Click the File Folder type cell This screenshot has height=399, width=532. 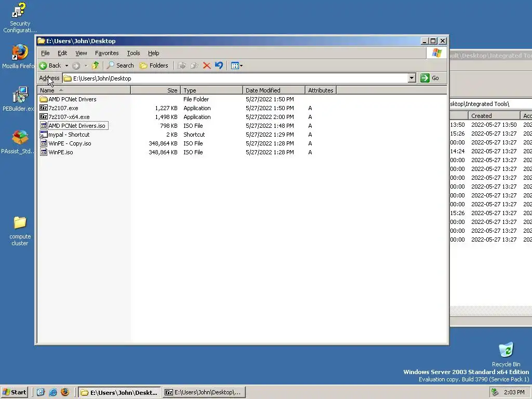(x=196, y=99)
